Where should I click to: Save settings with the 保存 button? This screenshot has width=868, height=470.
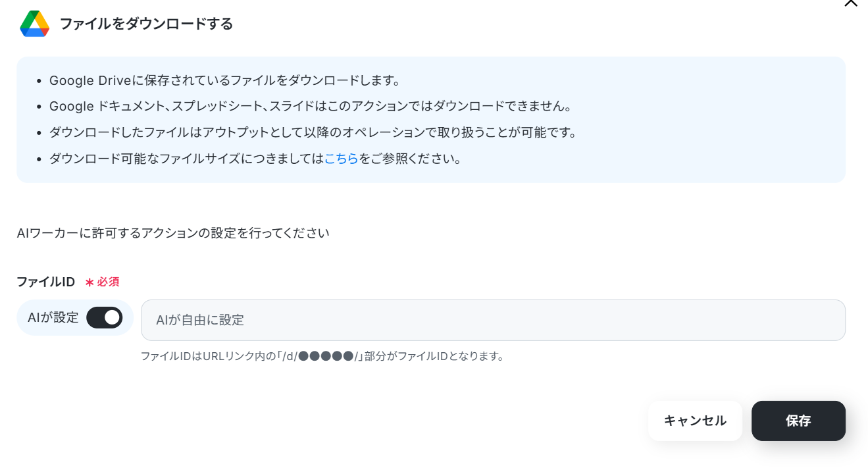point(798,421)
